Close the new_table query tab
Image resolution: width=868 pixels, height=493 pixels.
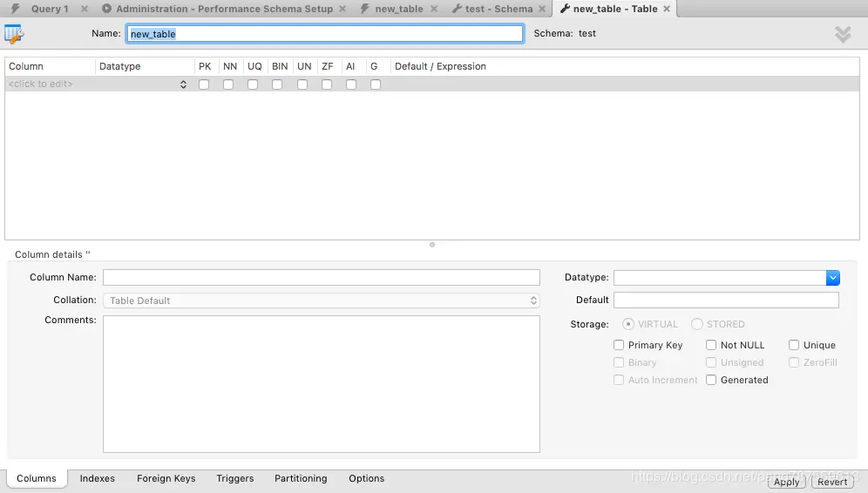[x=434, y=9]
